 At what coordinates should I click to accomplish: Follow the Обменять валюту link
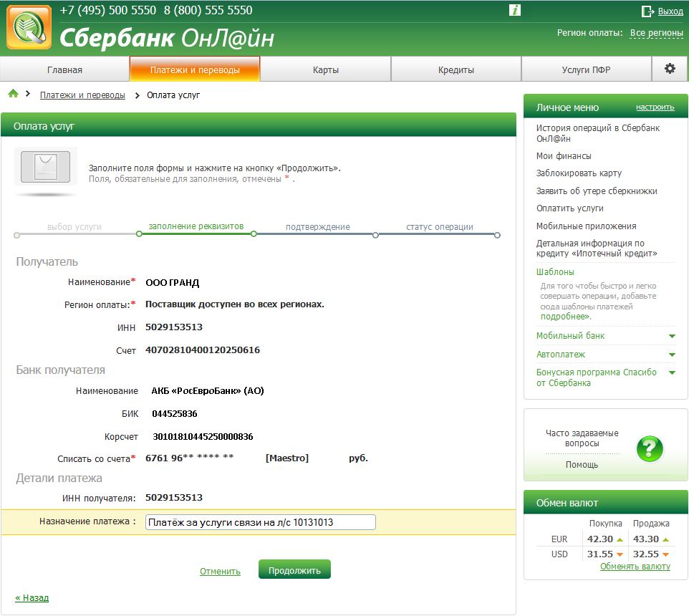pyautogui.click(x=635, y=567)
